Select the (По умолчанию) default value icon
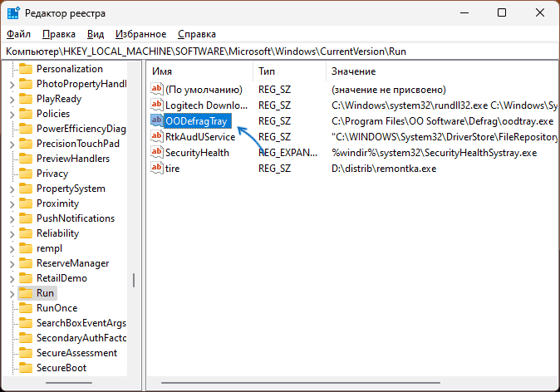Screen dimensions: 560x392 (156, 90)
